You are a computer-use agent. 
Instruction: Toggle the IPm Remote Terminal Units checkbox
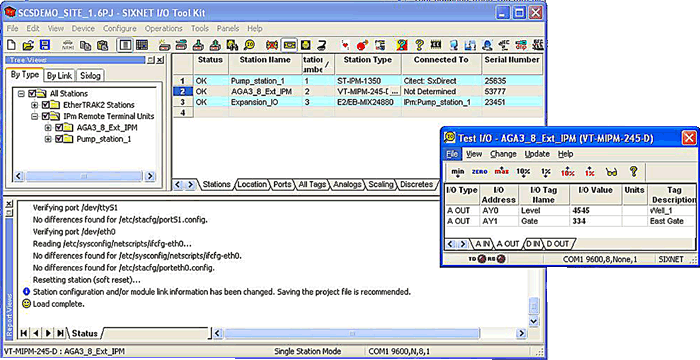tap(46, 116)
